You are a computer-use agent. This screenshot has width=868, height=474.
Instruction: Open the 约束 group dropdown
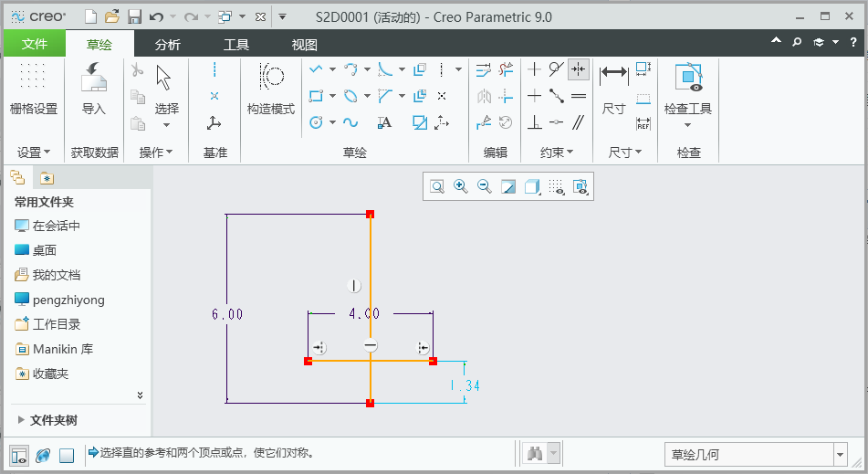555,153
